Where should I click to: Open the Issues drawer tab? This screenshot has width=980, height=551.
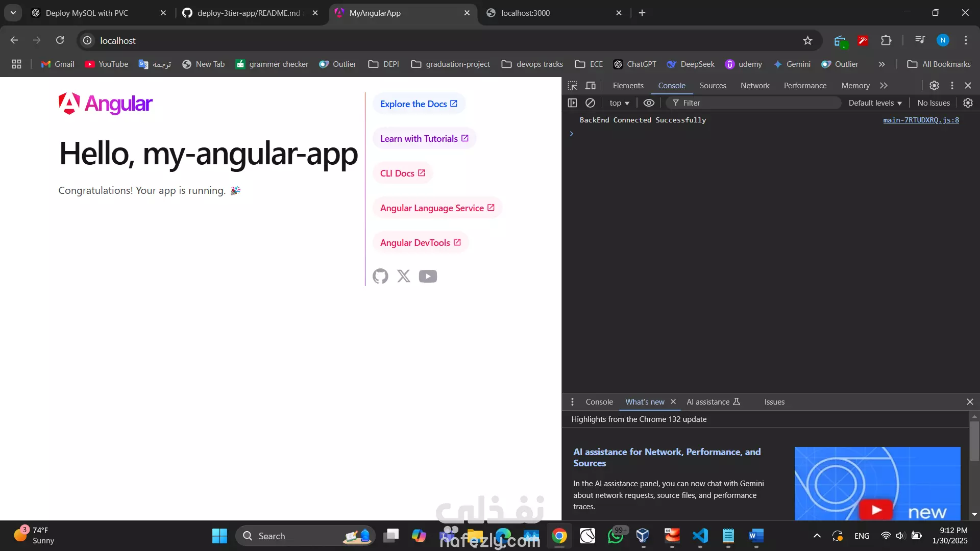coord(774,402)
